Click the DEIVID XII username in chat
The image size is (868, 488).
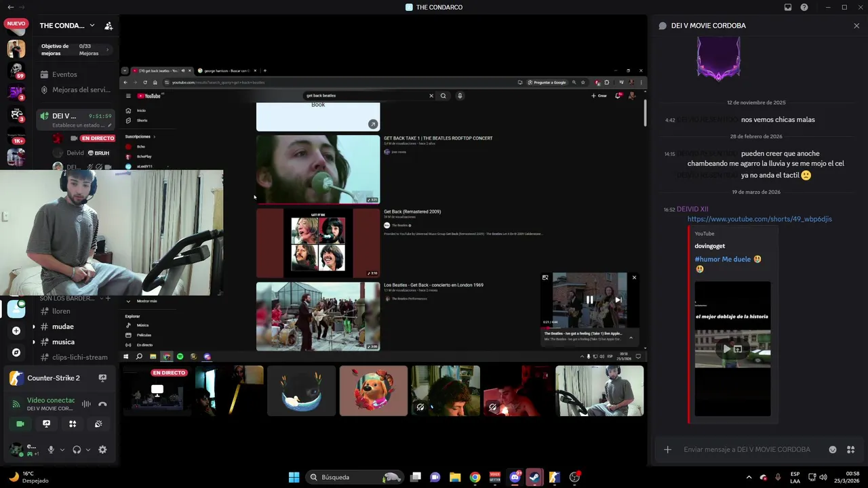coord(692,209)
